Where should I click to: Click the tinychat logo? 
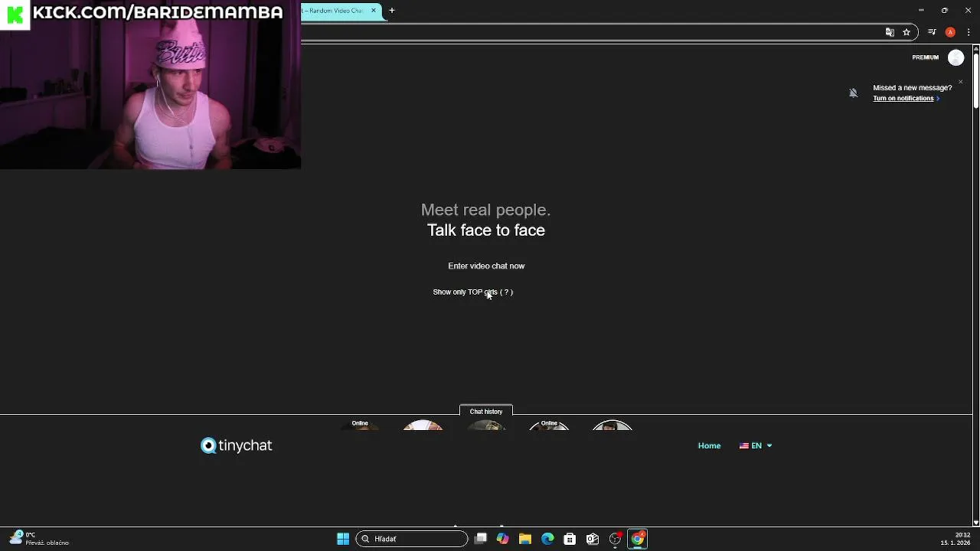(237, 445)
